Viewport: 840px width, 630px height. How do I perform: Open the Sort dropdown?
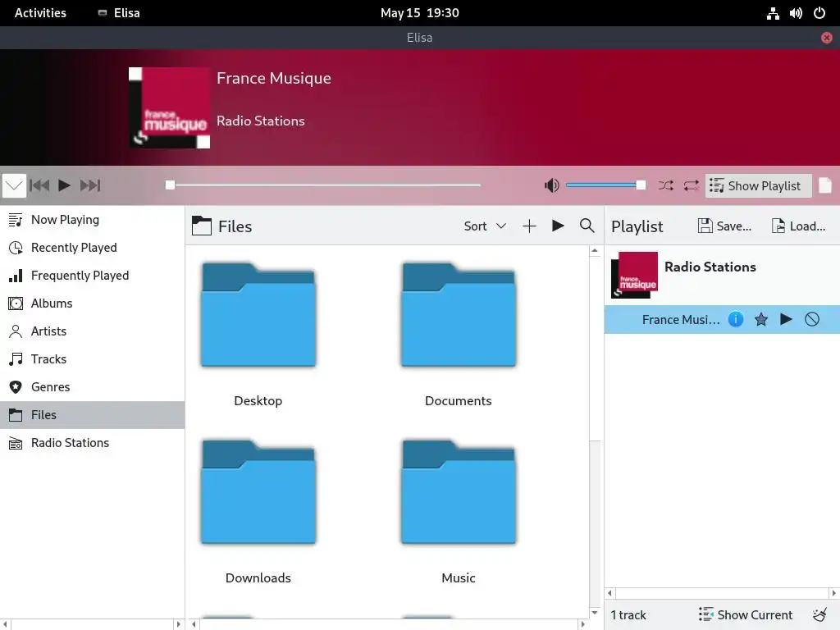[x=485, y=226]
